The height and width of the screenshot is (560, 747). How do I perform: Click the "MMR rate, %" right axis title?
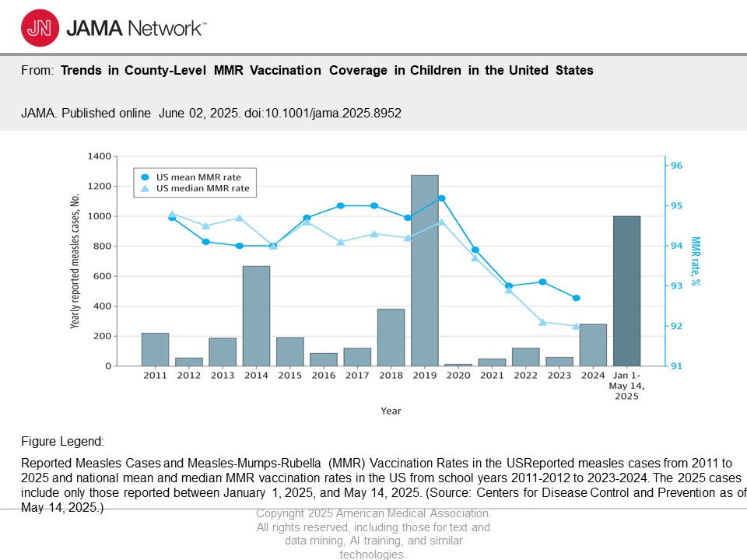point(695,261)
